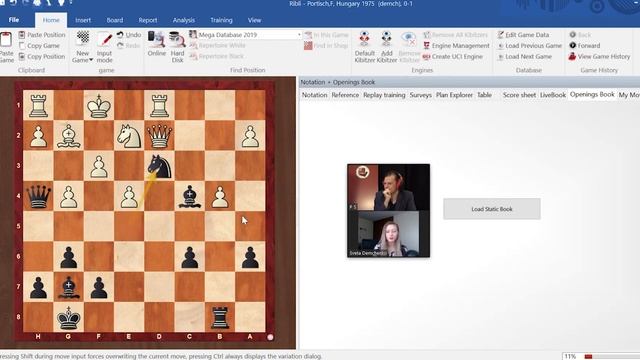Open the LiveBook tab
Viewport: 640px width, 360px height.
click(553, 95)
